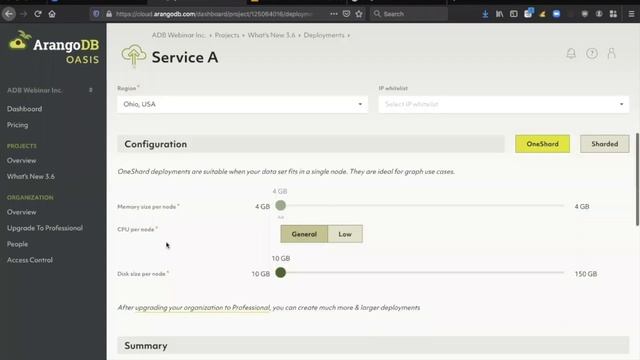640x360 pixels.
Task: Open People in sidebar
Action: [x=18, y=244]
